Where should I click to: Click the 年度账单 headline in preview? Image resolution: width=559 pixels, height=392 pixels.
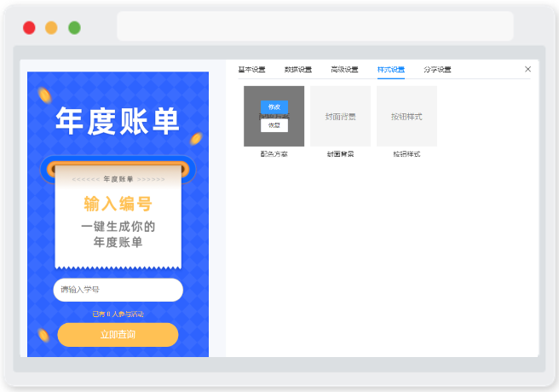(x=118, y=121)
